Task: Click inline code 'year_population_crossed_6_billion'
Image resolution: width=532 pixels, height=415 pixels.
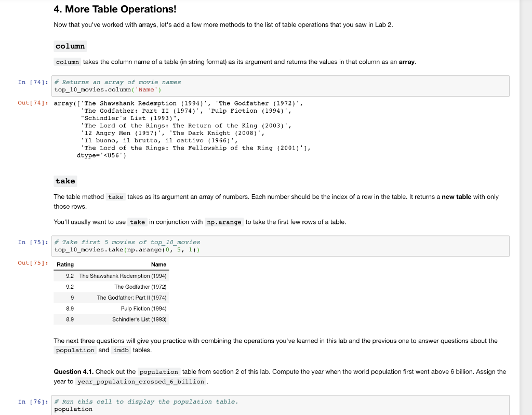Action: coord(141,382)
